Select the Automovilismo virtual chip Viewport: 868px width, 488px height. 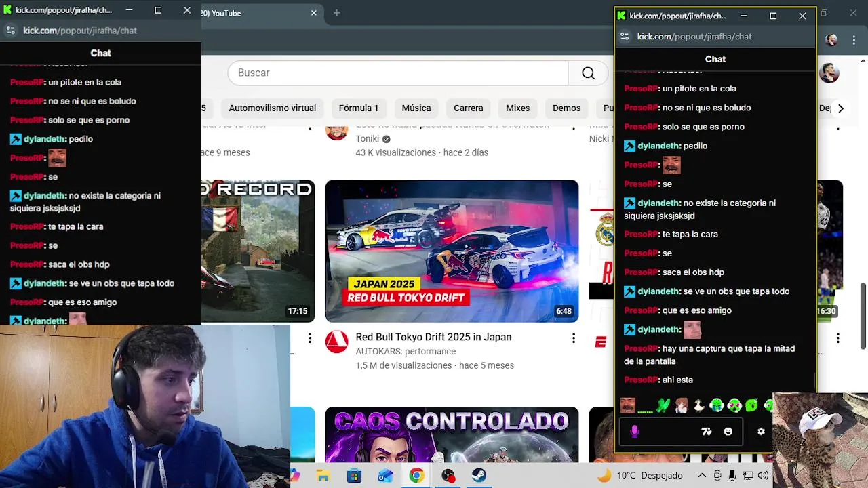pyautogui.click(x=273, y=108)
